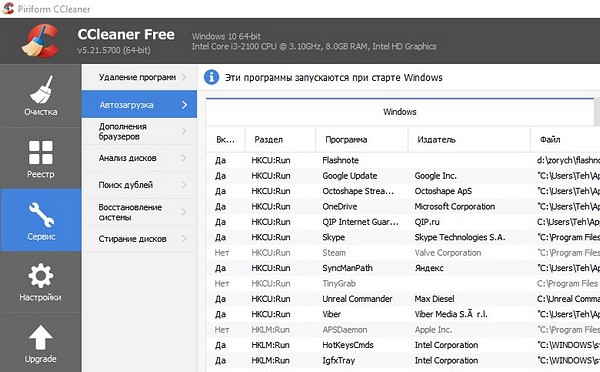
Task: Switch to the Windows tab
Action: click(400, 112)
